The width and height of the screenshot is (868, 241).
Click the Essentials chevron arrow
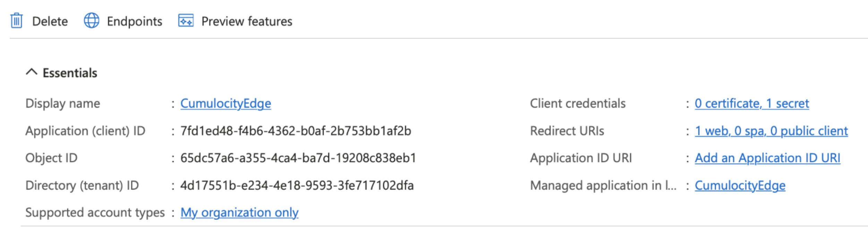31,72
